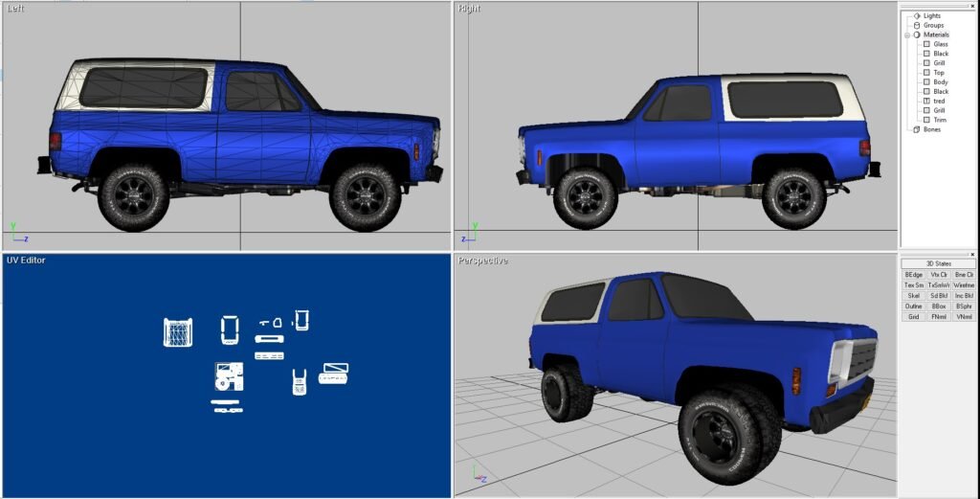Collapse the Materials tree node
Viewport: 980px width, 499px height.
coord(906,35)
